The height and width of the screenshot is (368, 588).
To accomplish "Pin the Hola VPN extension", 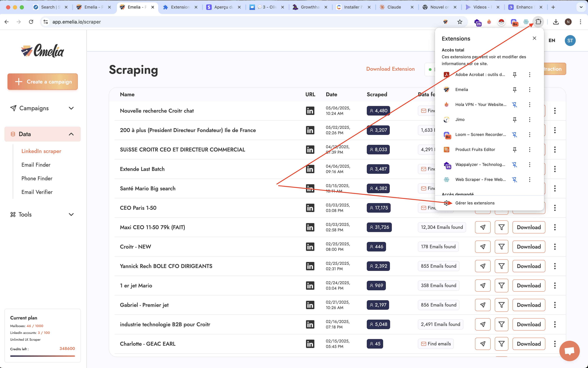I will tap(515, 104).
